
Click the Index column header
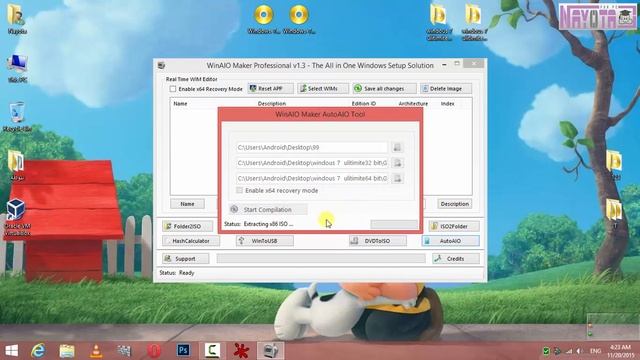click(x=447, y=104)
